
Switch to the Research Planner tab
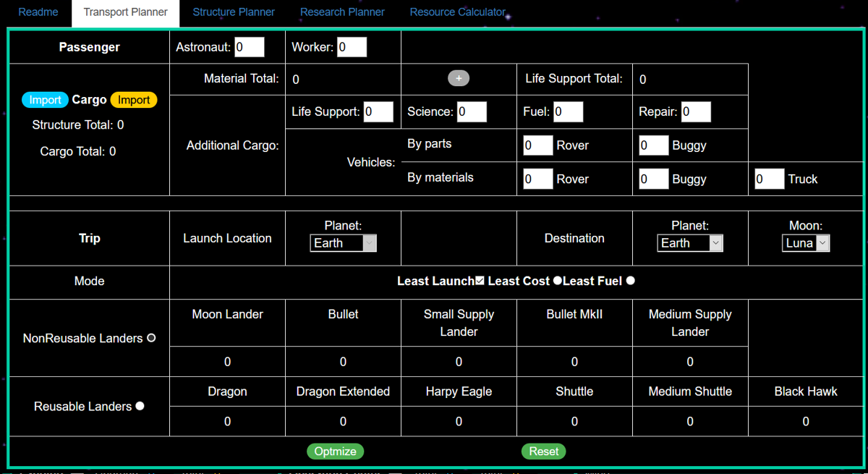pyautogui.click(x=342, y=12)
